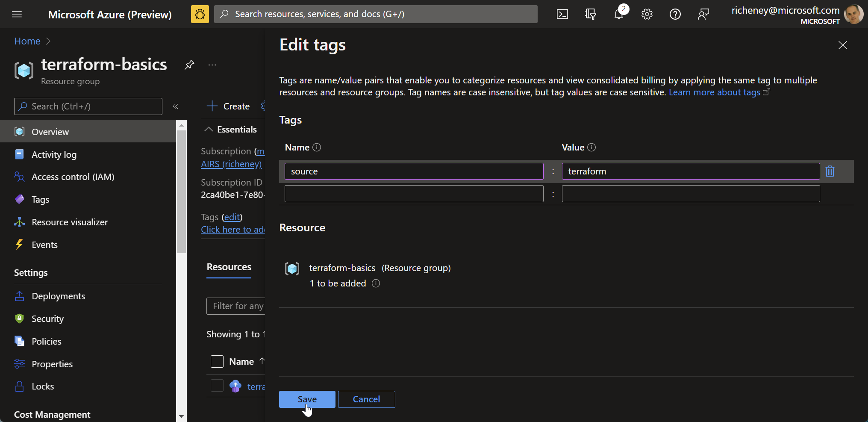This screenshot has height=422, width=868.
Task: Open Directories and subscriptions filter icon
Action: [590, 15]
